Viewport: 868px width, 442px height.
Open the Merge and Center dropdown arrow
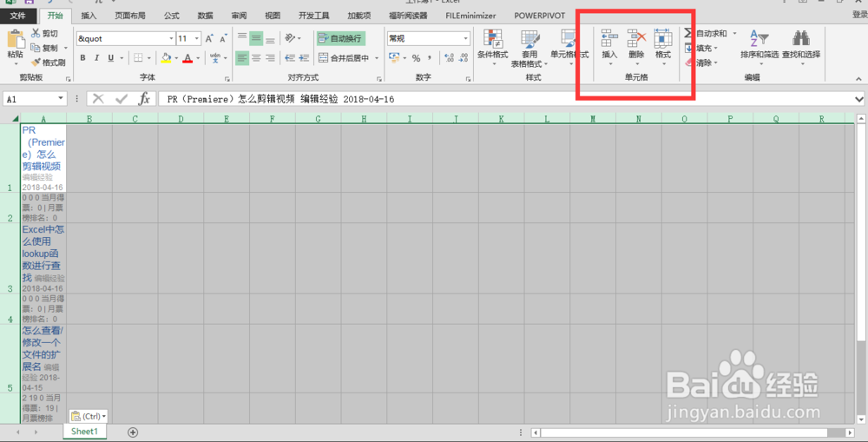(377, 57)
